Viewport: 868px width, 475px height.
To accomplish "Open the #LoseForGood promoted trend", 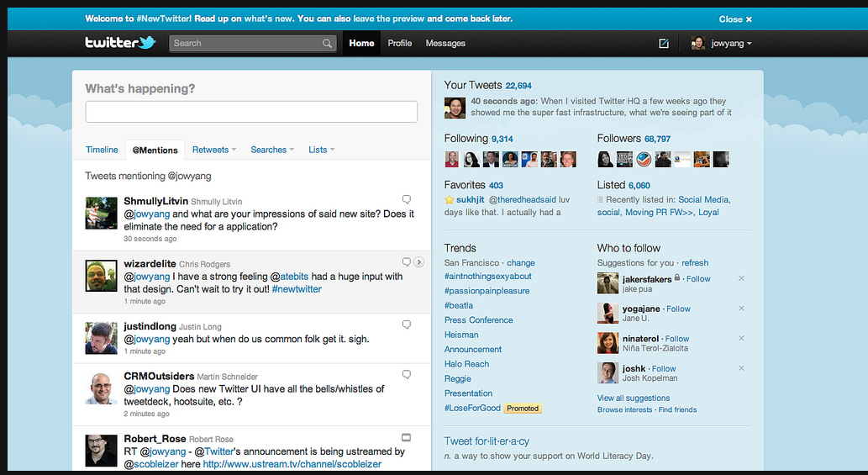I will click(x=472, y=408).
